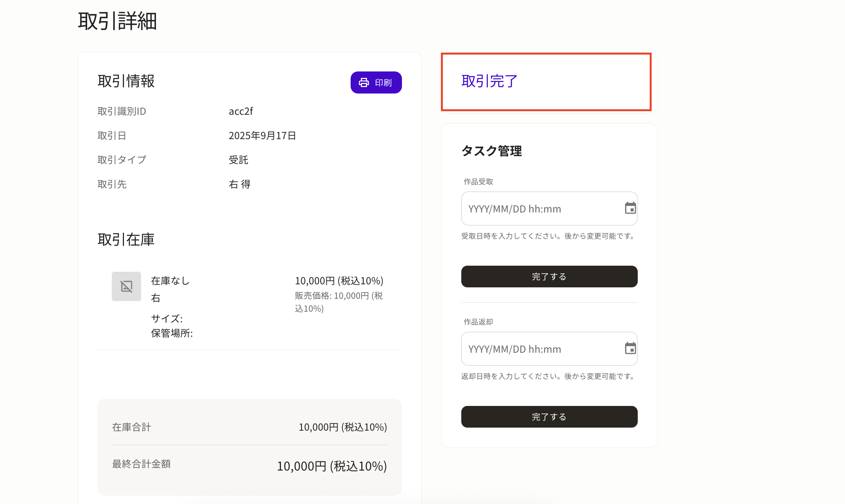Click the 取引在庫 section heading
The image size is (845, 504).
[126, 240]
